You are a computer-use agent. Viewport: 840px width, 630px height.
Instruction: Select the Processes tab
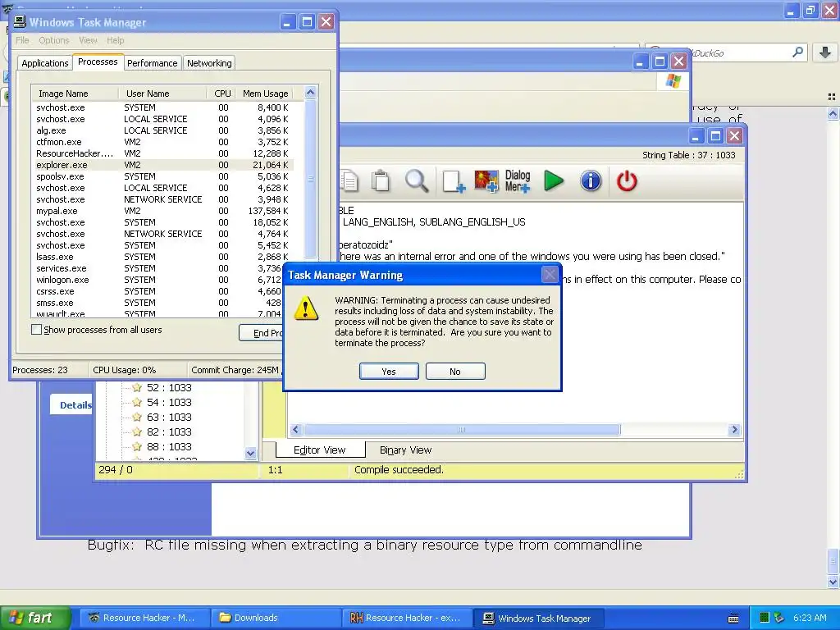[x=98, y=62]
